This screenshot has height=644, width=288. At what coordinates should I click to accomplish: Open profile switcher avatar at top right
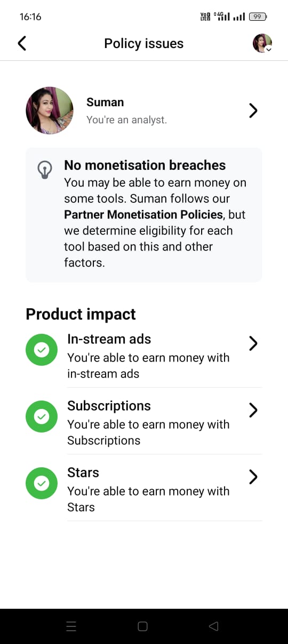coord(262,43)
